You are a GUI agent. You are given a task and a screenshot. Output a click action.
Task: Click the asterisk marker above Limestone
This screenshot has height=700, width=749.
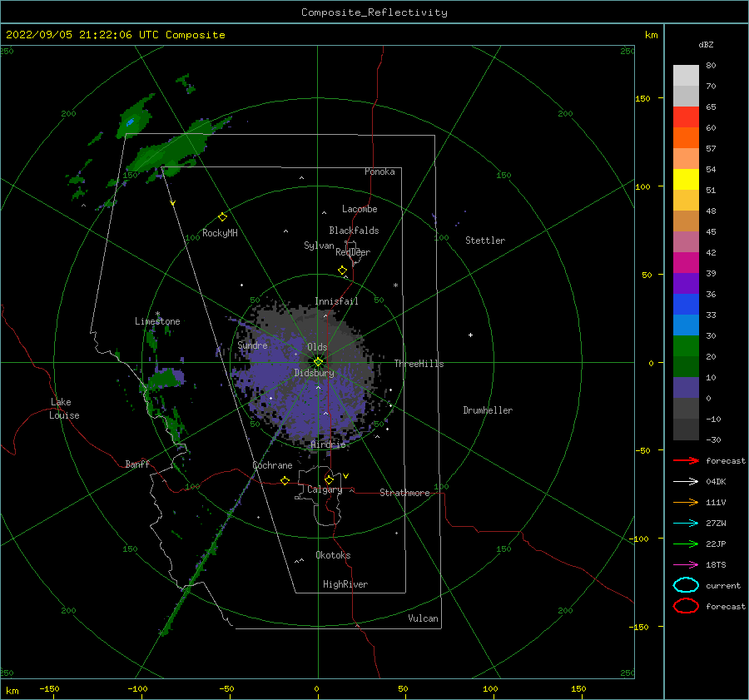[157, 314]
